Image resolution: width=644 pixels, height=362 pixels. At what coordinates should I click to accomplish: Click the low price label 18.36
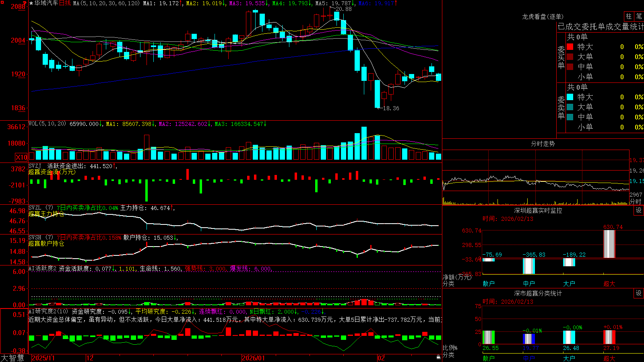point(391,108)
